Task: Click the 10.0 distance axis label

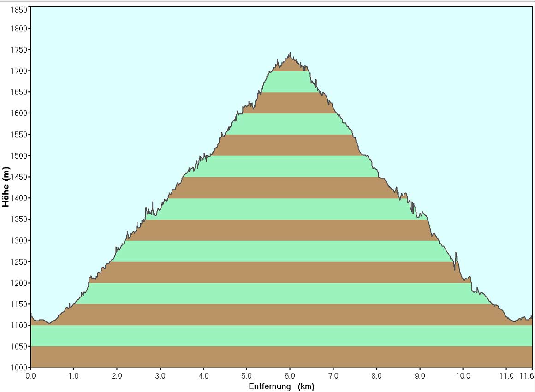Action: tap(463, 376)
